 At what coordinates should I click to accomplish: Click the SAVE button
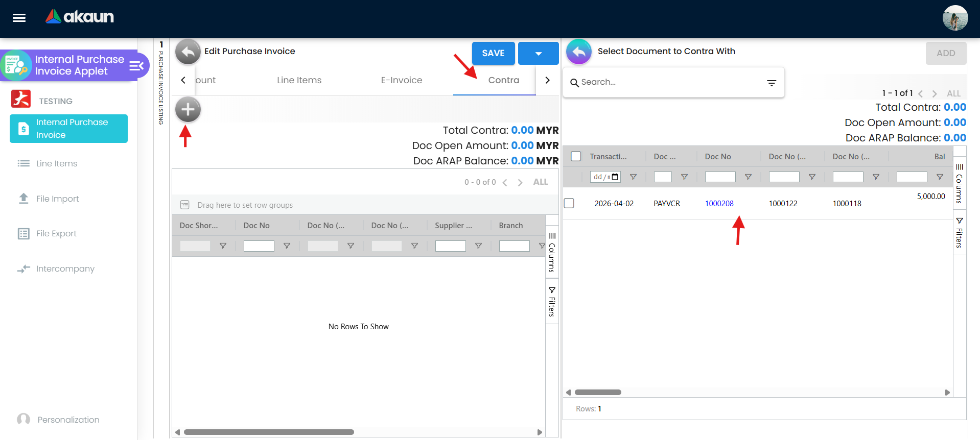pos(493,53)
